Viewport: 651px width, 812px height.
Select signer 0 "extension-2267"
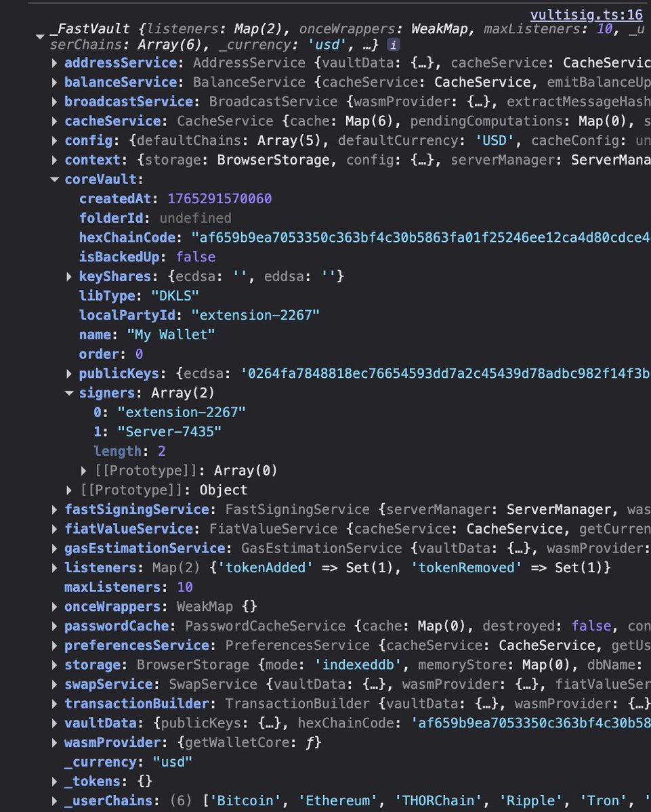click(182, 412)
